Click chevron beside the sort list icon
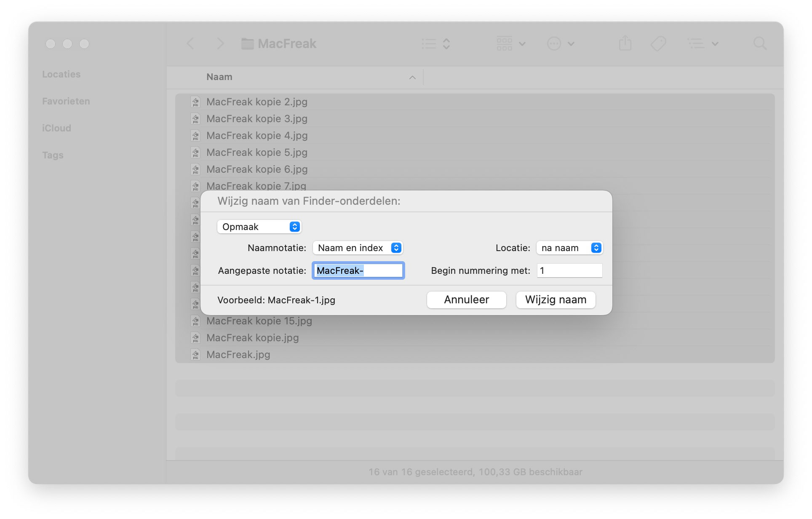The height and width of the screenshot is (519, 812). coord(715,44)
